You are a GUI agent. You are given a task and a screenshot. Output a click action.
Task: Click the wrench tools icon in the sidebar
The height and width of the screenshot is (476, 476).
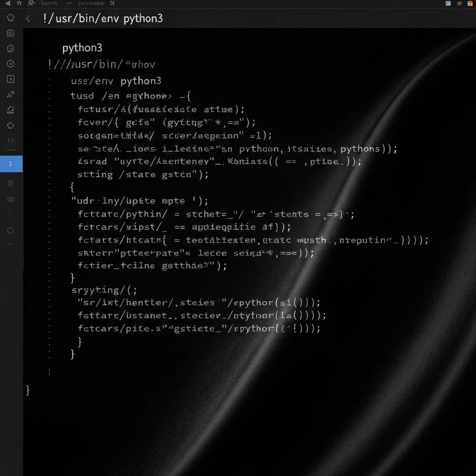pyautogui.click(x=10, y=94)
